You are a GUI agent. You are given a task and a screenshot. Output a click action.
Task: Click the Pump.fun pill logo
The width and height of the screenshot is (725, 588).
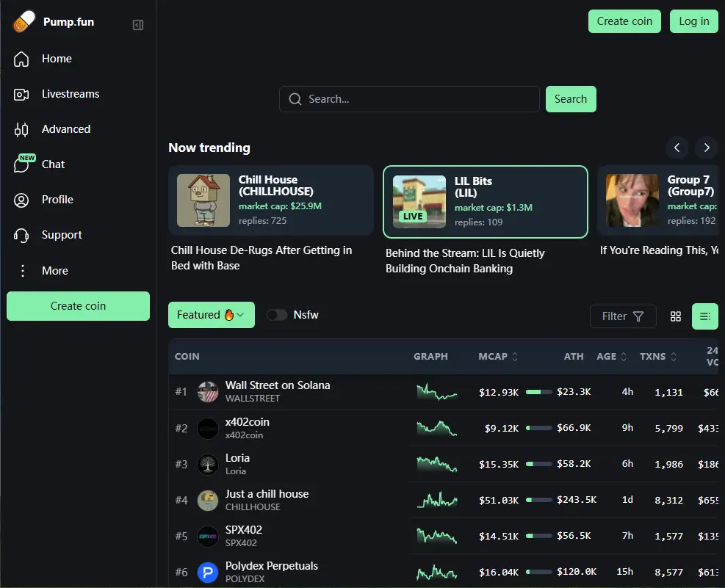(24, 22)
